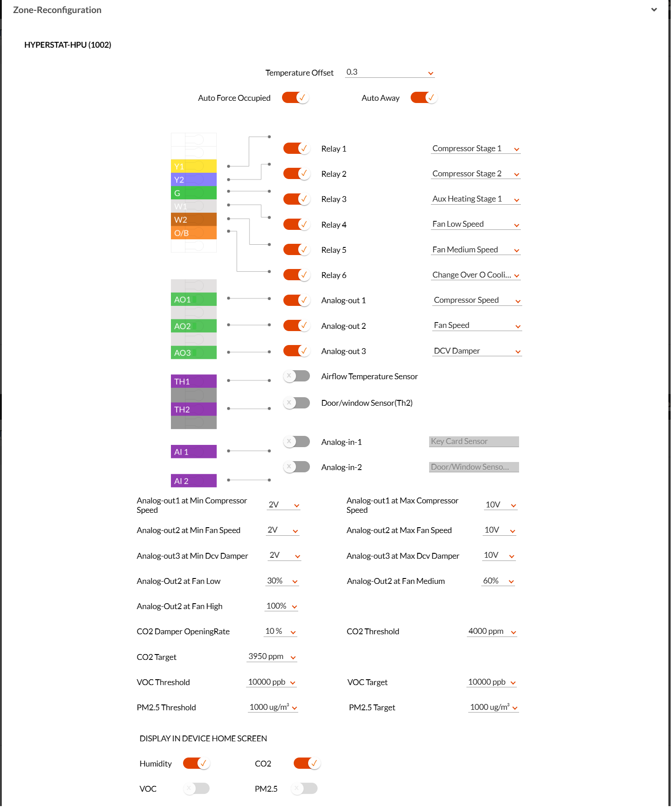The height and width of the screenshot is (807, 672).
Task: Open the Fan Speed dropdown for Analog-out 2
Action: click(x=477, y=326)
